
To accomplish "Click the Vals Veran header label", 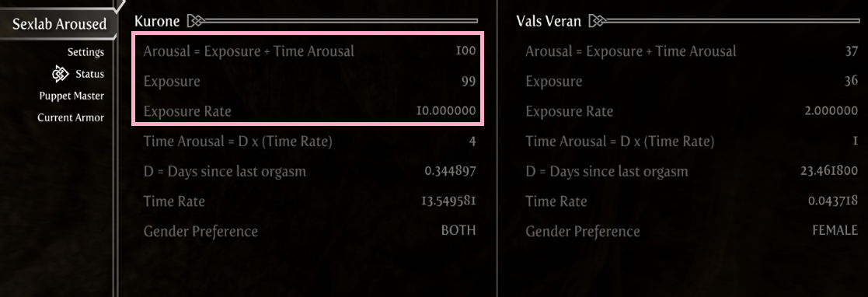I will (549, 22).
